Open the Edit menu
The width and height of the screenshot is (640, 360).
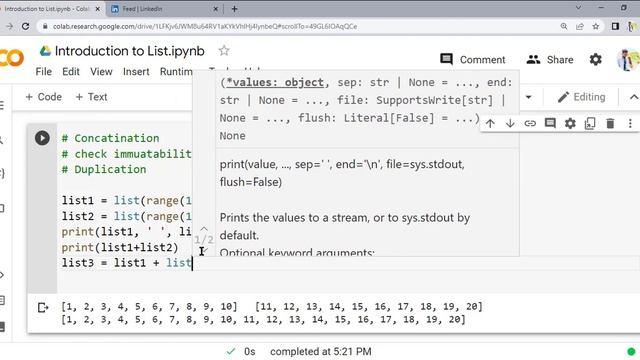pyautogui.click(x=71, y=71)
